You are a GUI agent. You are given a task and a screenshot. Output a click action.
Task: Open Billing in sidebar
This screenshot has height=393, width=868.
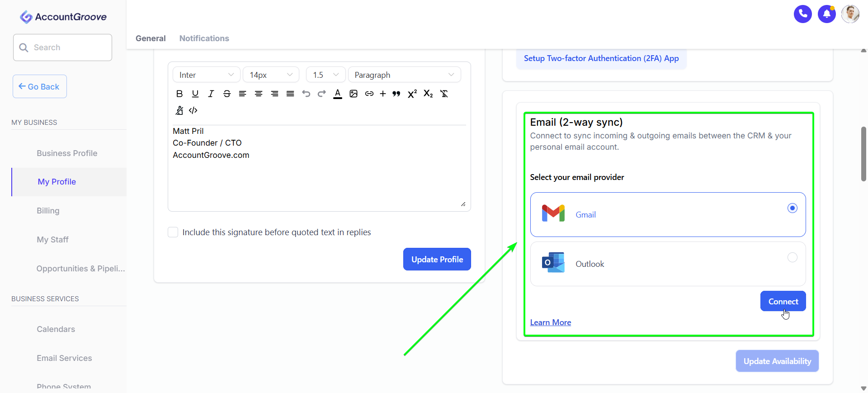(48, 211)
